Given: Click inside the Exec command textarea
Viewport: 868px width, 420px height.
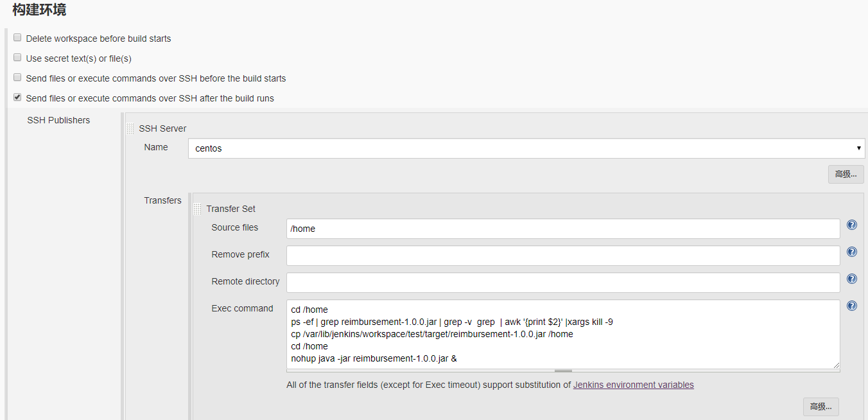Looking at the screenshot, I should [562, 334].
